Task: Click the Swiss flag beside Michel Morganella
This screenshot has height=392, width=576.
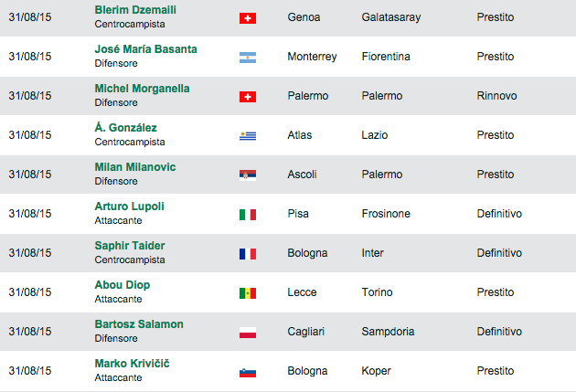Action: coord(247,96)
